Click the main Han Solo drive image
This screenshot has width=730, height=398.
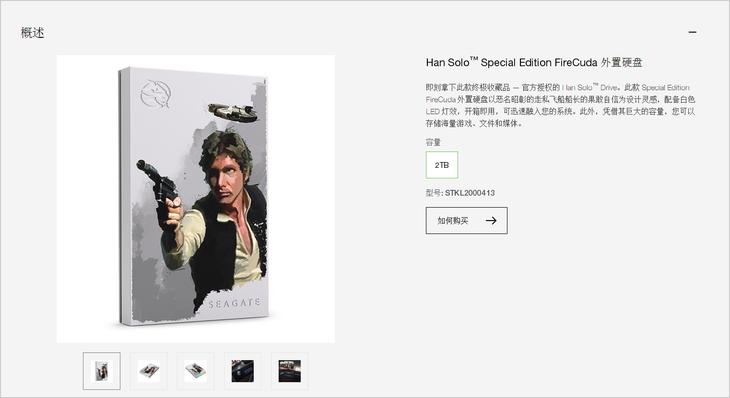196,199
